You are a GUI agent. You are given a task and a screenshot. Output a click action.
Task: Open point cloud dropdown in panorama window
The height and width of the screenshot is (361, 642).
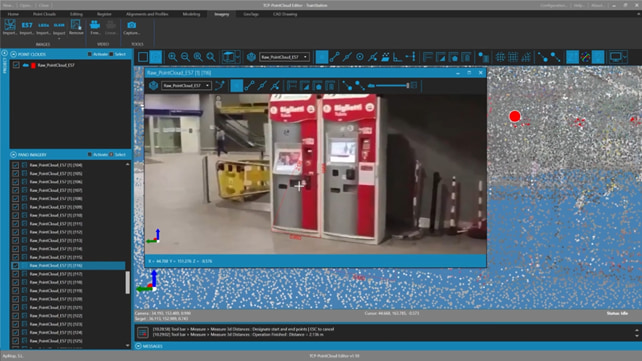point(186,86)
